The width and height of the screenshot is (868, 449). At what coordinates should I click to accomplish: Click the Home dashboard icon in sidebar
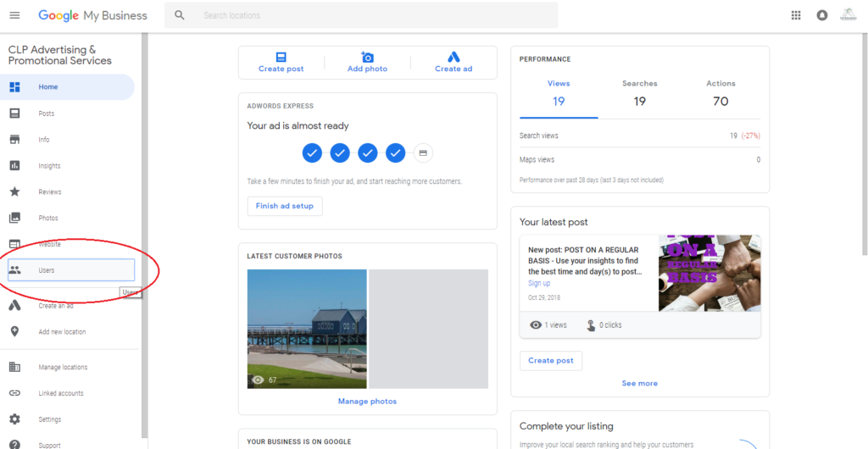pos(15,86)
